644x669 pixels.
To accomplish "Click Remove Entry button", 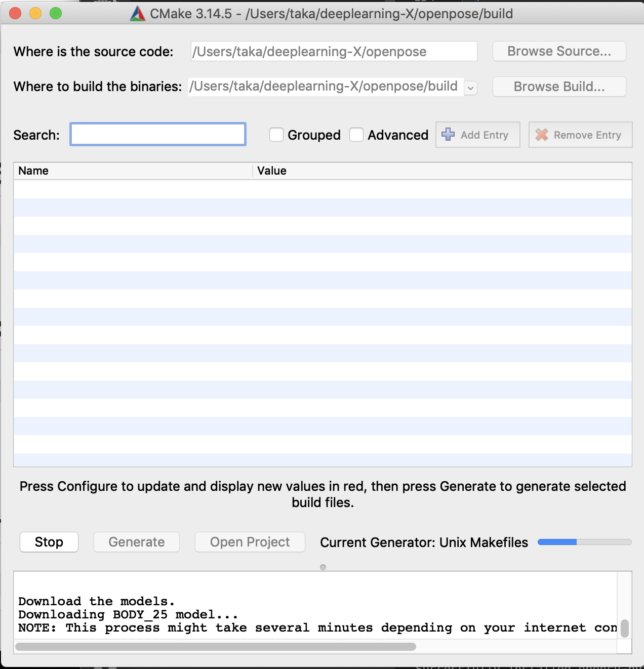I will pos(581,135).
